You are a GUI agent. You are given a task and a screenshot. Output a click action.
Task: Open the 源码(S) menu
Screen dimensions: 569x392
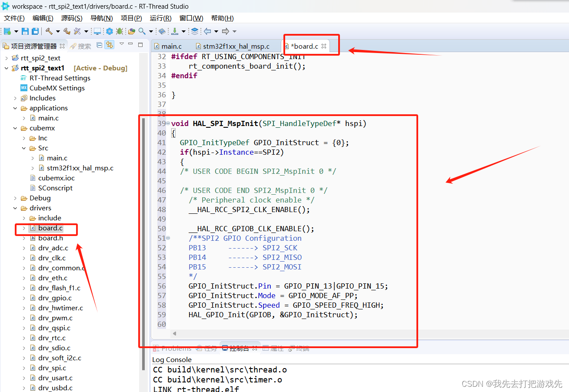[x=71, y=18]
